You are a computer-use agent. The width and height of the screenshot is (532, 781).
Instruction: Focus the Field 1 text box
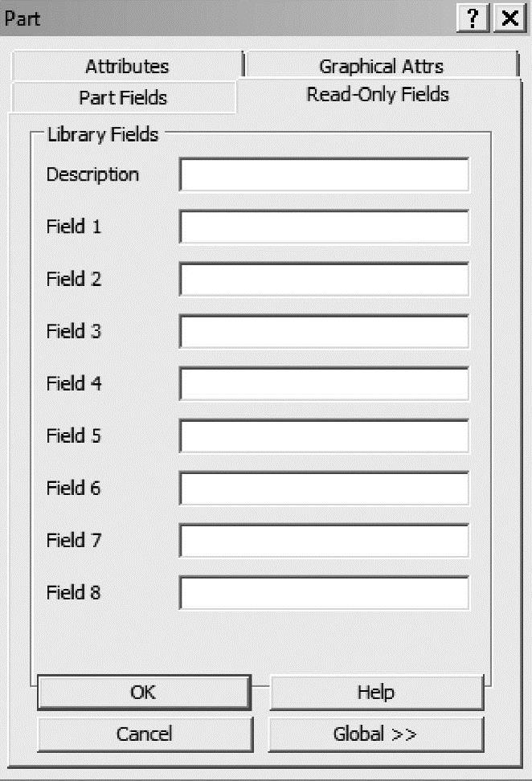pos(324,227)
